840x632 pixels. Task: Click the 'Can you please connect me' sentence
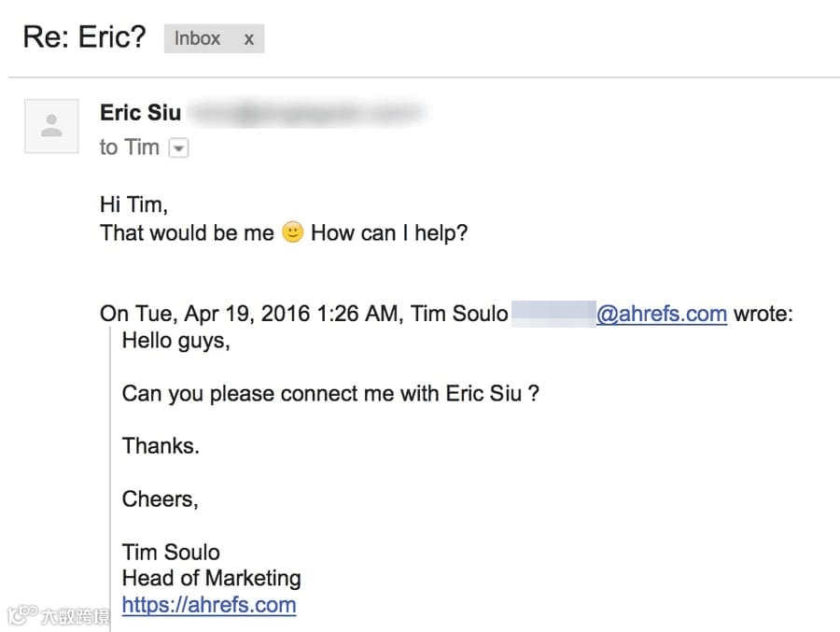pyautogui.click(x=330, y=393)
